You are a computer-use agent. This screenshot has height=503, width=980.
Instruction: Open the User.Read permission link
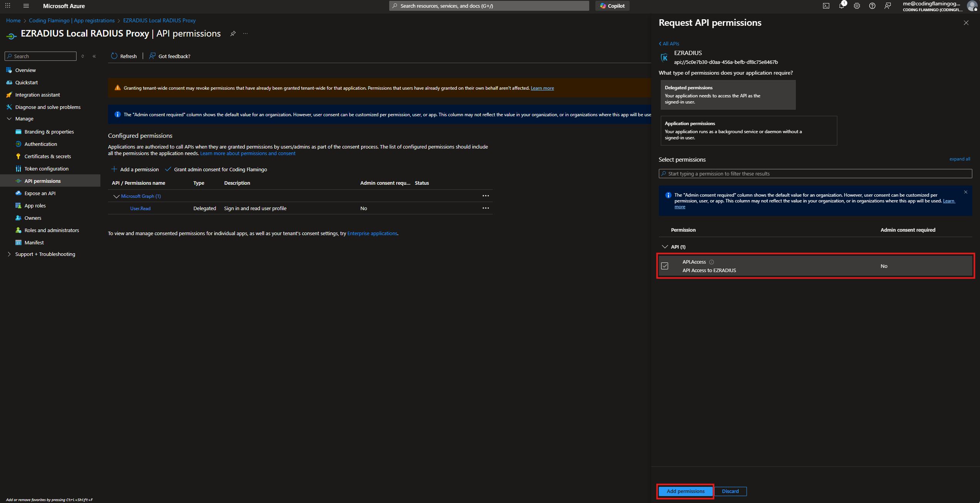coord(140,209)
